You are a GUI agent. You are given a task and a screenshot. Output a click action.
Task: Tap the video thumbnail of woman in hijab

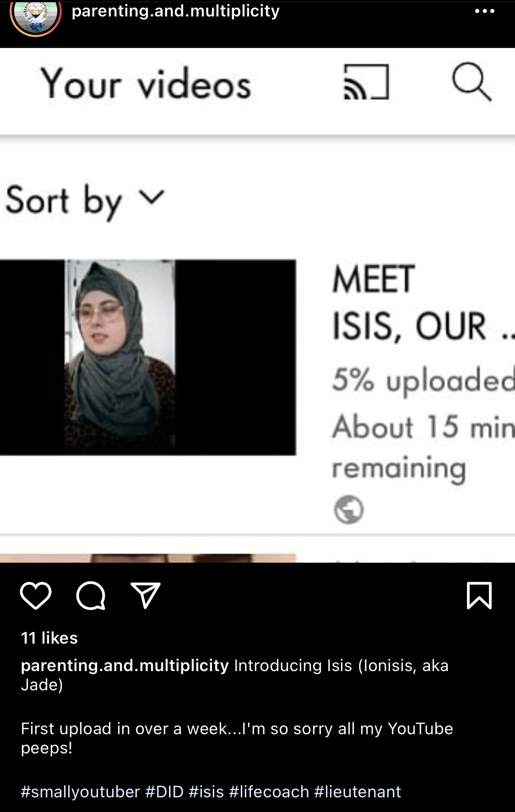coord(147,357)
